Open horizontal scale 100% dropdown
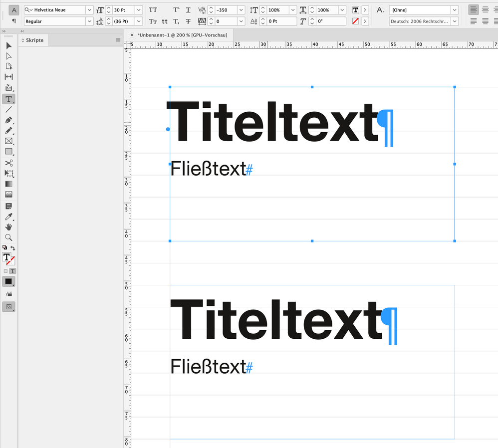498x448 pixels. pyautogui.click(x=342, y=10)
